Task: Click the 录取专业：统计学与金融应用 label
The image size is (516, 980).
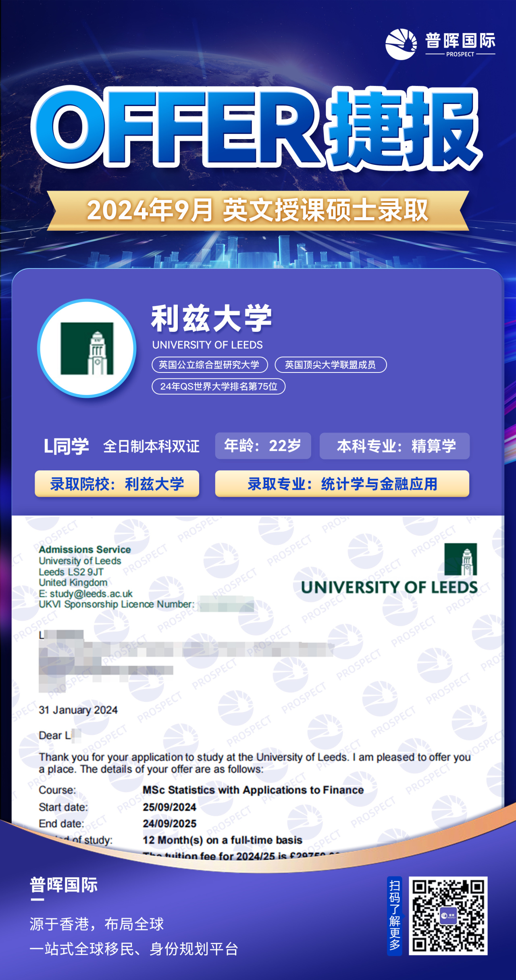Action: pos(342,484)
